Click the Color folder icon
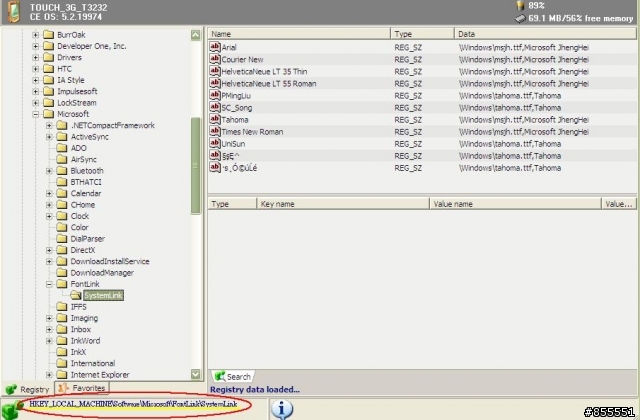Image resolution: width=640 pixels, height=420 pixels. [x=62, y=227]
